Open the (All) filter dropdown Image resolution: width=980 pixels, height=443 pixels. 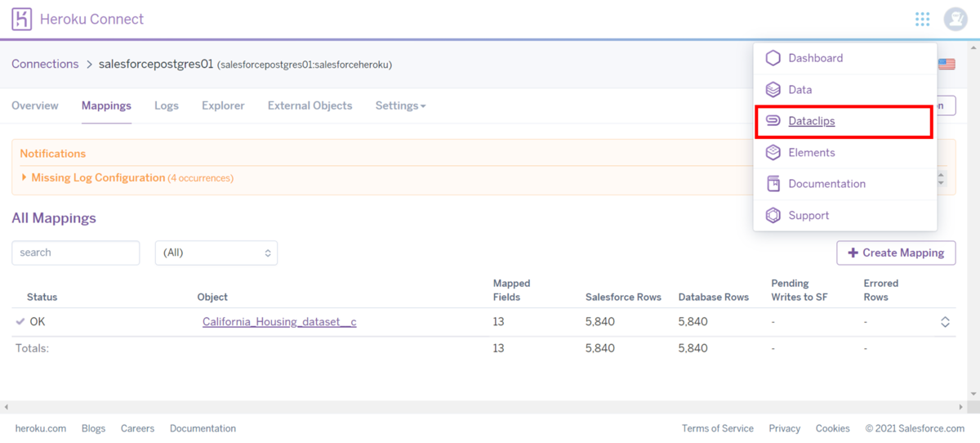(x=216, y=253)
